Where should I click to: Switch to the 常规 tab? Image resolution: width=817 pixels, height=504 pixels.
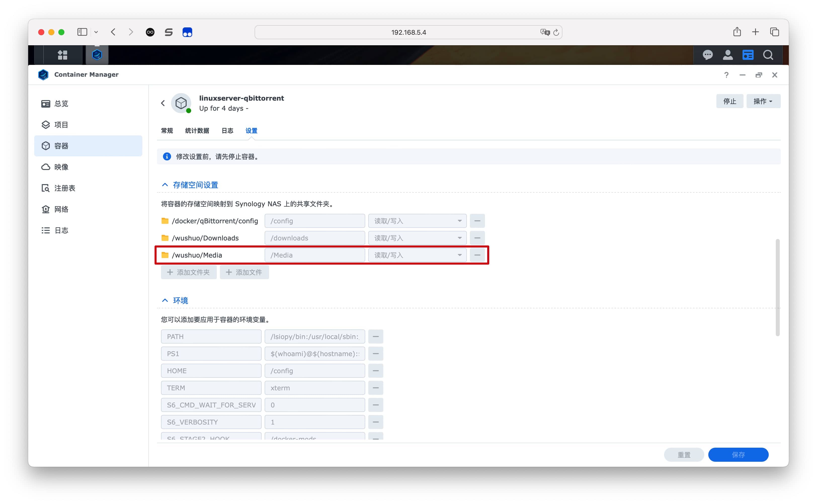pyautogui.click(x=167, y=131)
